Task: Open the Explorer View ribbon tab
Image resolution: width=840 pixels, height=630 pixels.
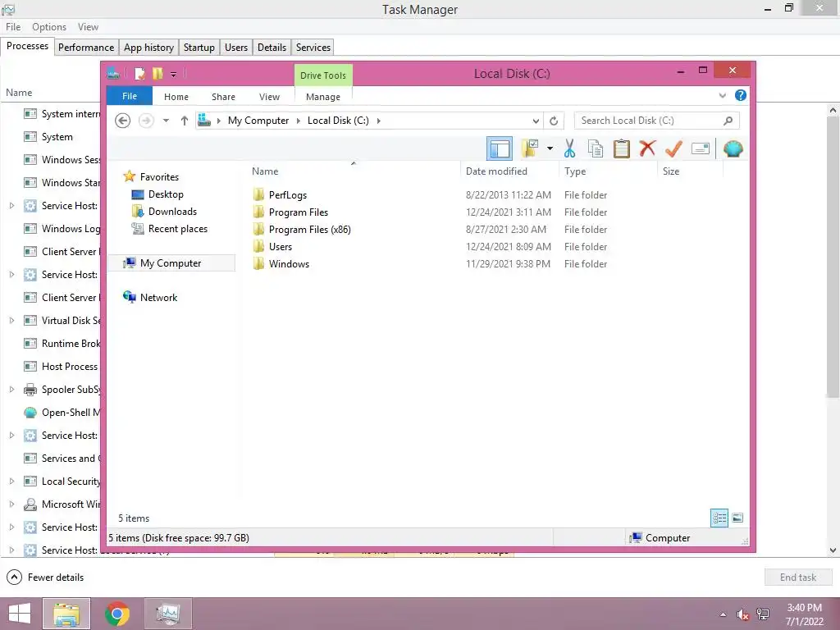Action: [269, 97]
